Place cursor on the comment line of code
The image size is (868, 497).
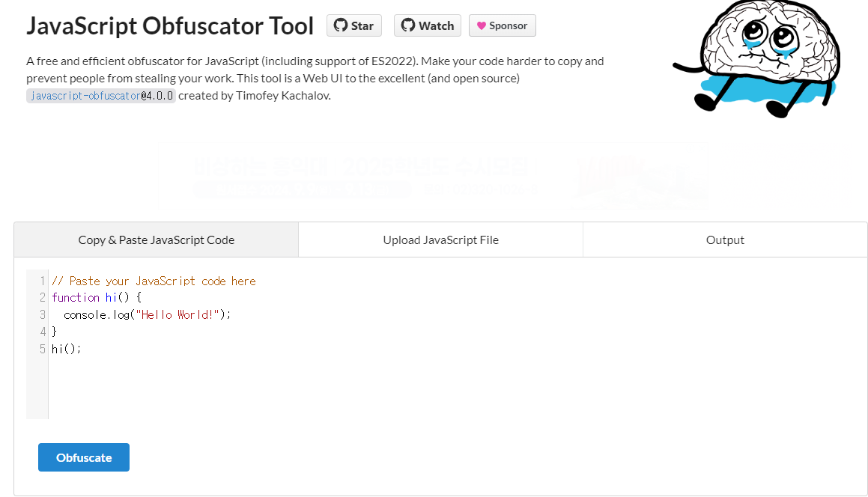154,281
